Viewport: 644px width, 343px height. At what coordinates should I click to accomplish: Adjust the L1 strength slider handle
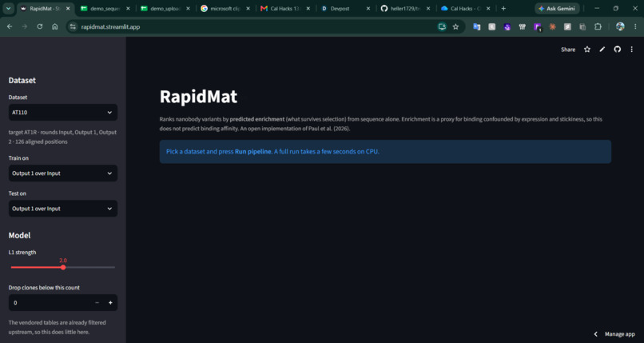click(x=63, y=267)
